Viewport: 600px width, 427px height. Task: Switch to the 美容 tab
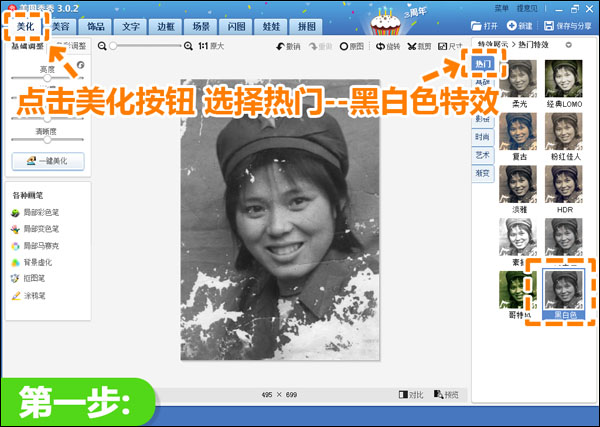pos(61,27)
